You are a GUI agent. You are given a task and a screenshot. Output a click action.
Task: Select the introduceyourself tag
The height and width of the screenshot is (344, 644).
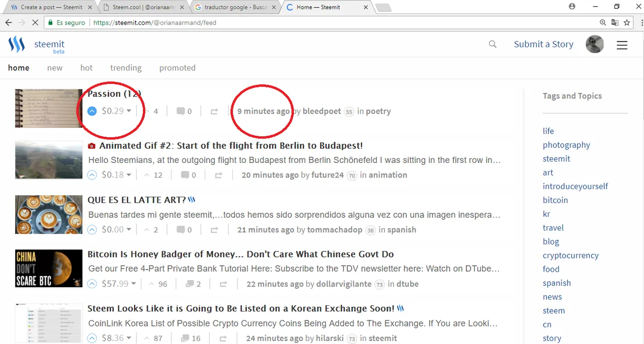point(575,186)
